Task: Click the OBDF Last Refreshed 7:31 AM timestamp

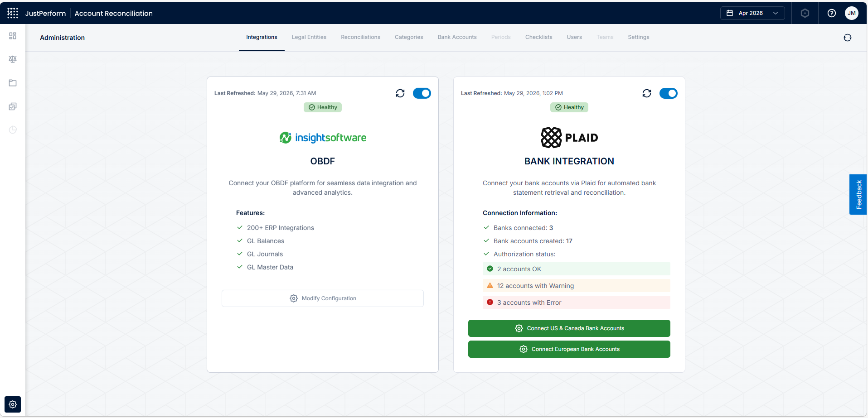Action: coord(265,93)
